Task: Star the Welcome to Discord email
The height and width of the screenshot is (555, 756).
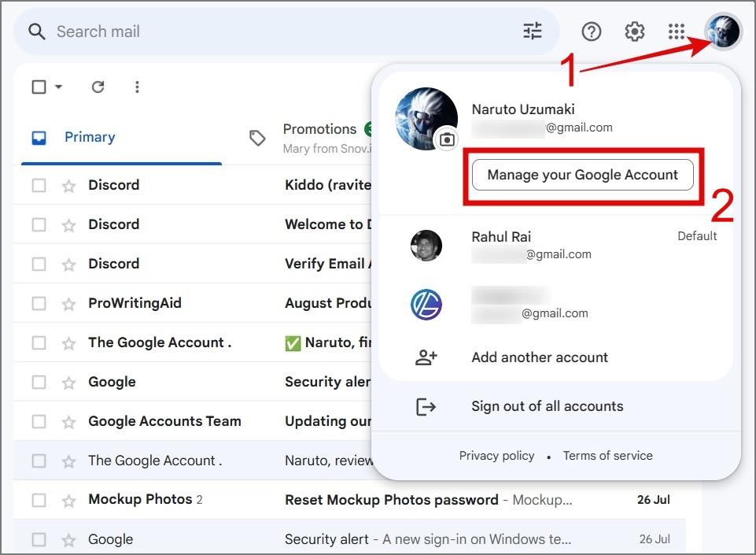Action: point(69,225)
